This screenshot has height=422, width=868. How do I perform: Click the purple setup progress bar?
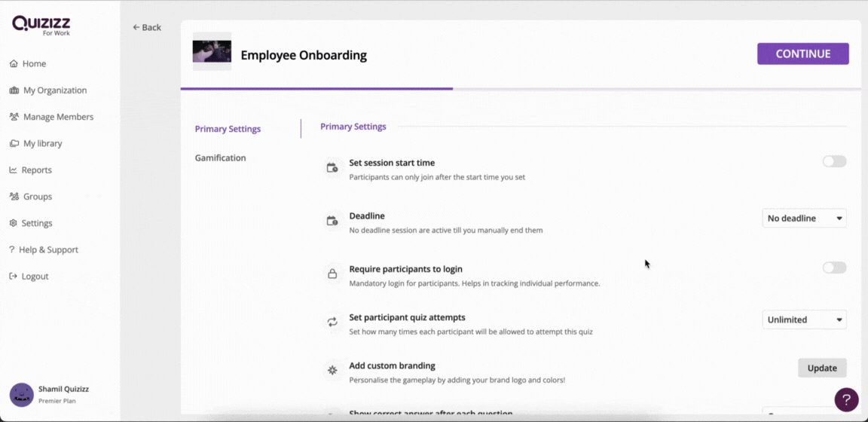(x=316, y=89)
